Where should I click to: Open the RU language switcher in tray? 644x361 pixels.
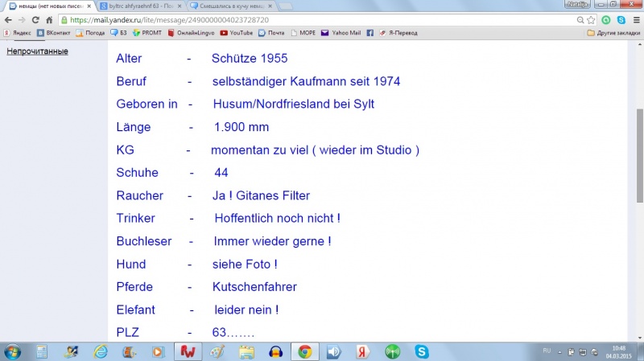547,351
